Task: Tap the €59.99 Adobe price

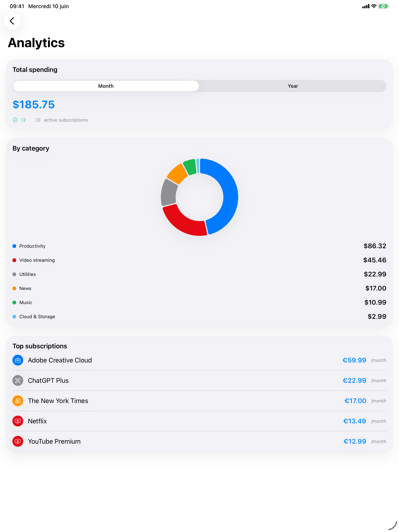Action: tap(354, 360)
